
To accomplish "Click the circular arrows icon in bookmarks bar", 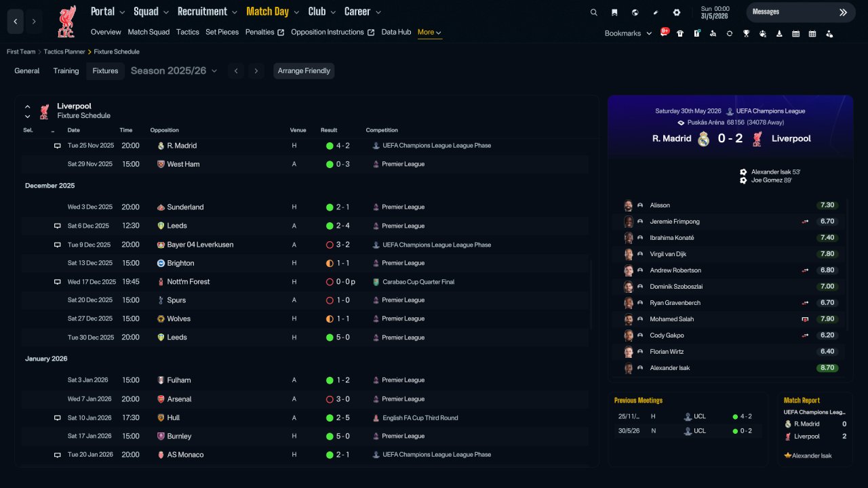I will coord(730,33).
